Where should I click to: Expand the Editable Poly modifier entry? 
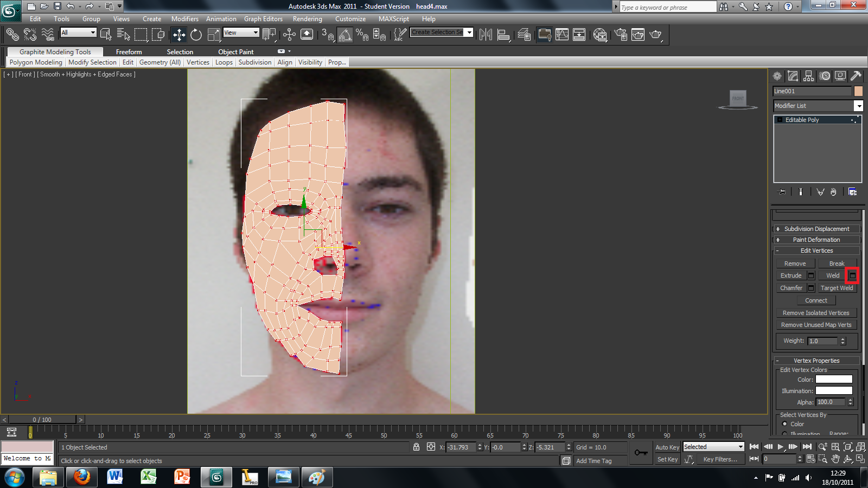(780, 120)
